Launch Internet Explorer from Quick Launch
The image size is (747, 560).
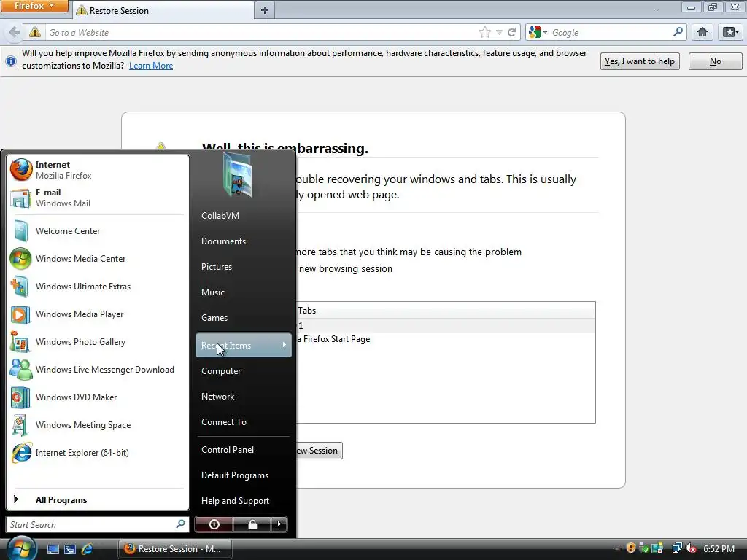pyautogui.click(x=87, y=549)
